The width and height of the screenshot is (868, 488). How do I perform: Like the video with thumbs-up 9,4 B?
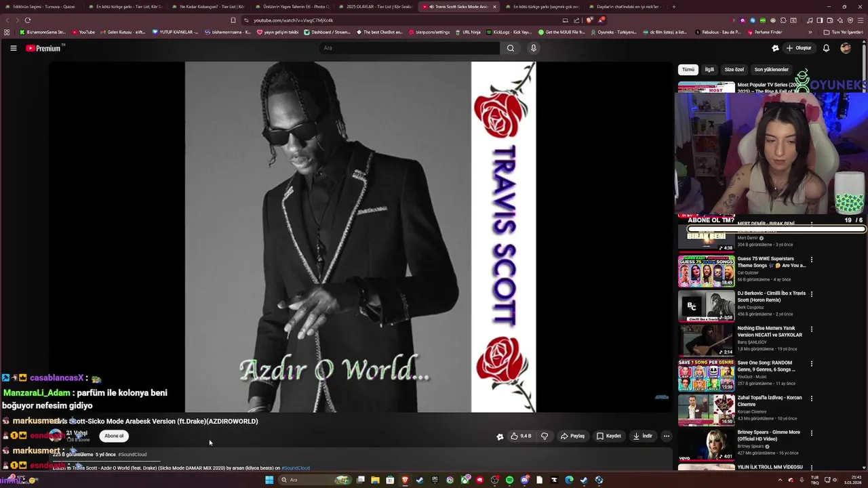pos(521,436)
